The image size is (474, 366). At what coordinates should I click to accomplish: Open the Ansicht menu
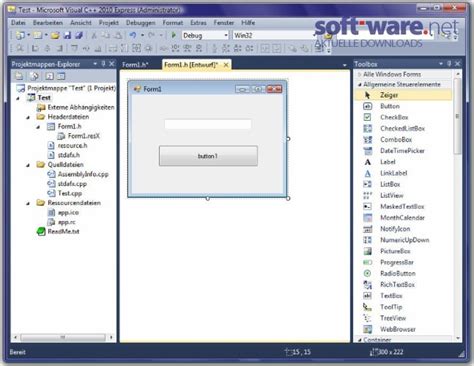(x=81, y=23)
